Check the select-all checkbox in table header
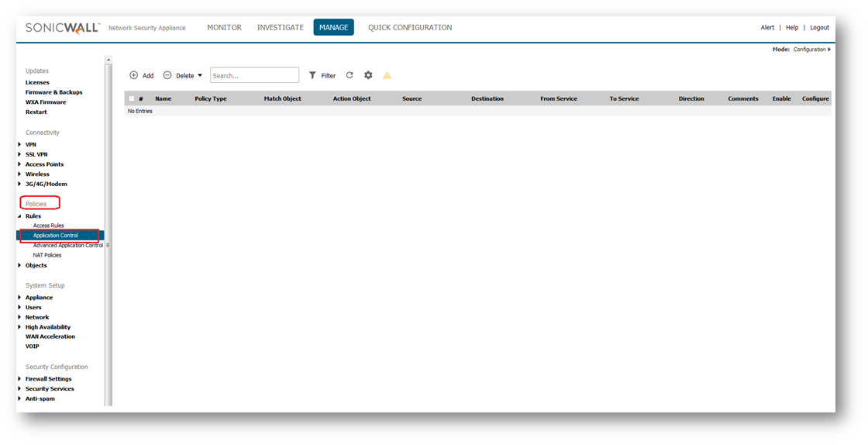868x445 pixels. [132, 98]
